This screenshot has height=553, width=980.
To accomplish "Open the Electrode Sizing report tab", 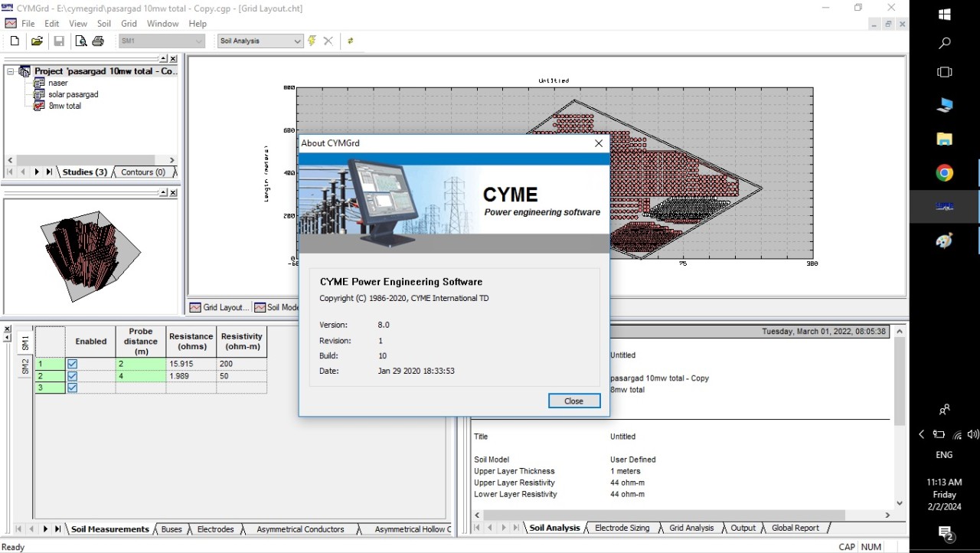I will pyautogui.click(x=622, y=528).
